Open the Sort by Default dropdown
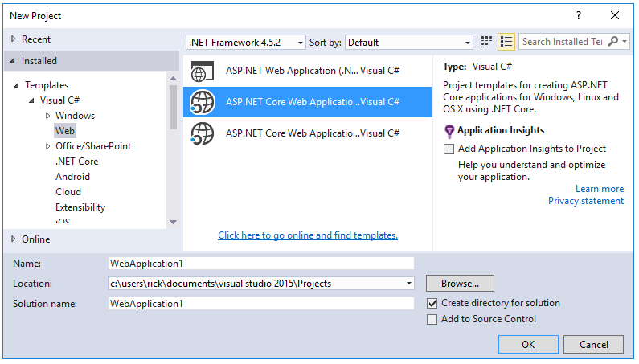 tap(409, 43)
